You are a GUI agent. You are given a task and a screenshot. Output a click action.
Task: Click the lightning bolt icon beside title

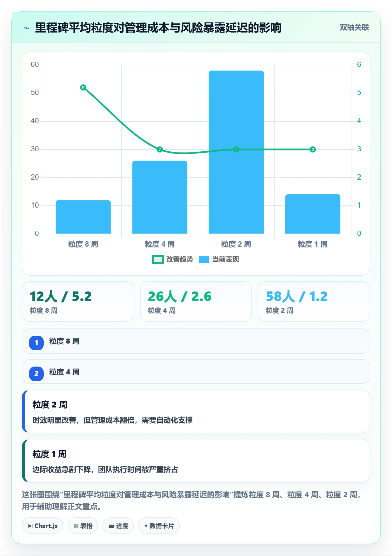(x=27, y=28)
